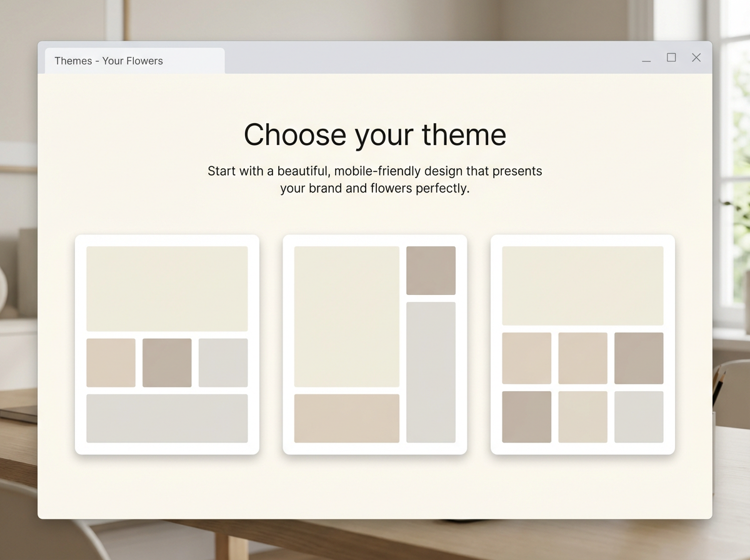The width and height of the screenshot is (750, 560).
Task: Click third theme's bottom-right gray grid square
Action: click(639, 417)
